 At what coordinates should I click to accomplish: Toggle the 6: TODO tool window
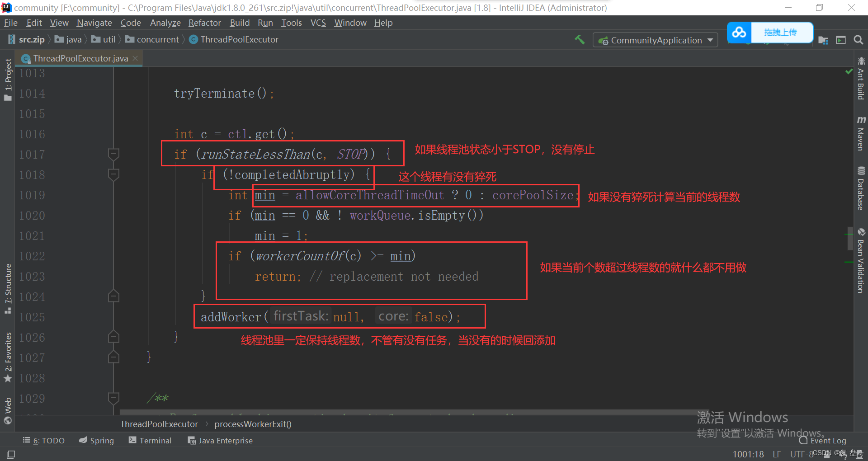point(44,441)
